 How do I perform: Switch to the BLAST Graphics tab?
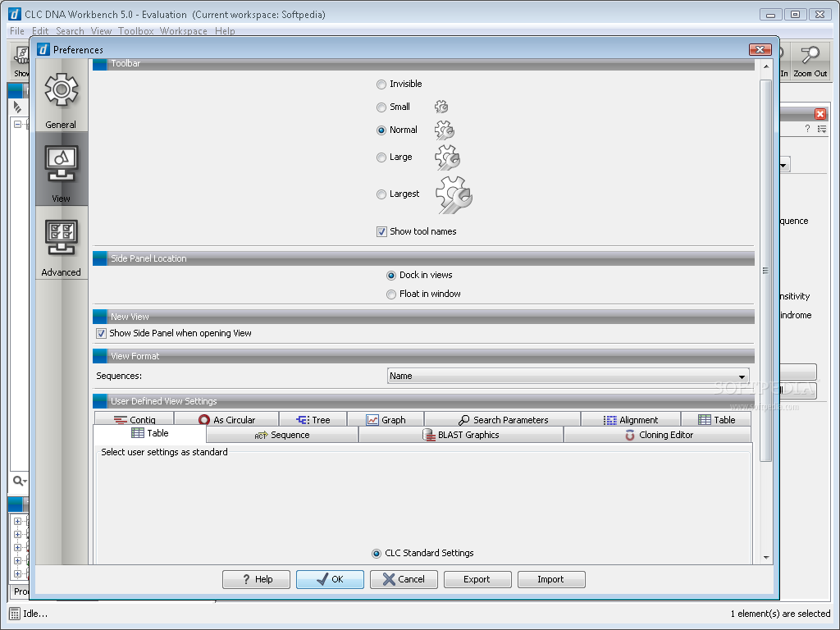[x=461, y=435]
